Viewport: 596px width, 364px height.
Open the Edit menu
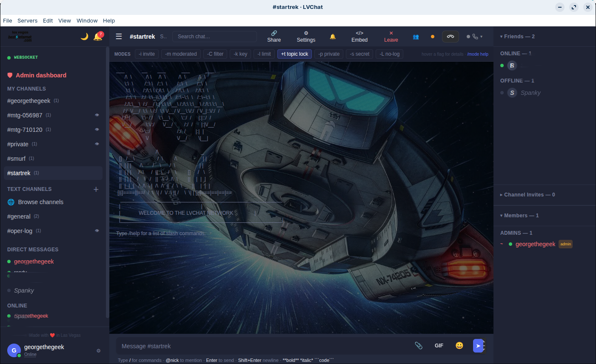[x=48, y=20]
